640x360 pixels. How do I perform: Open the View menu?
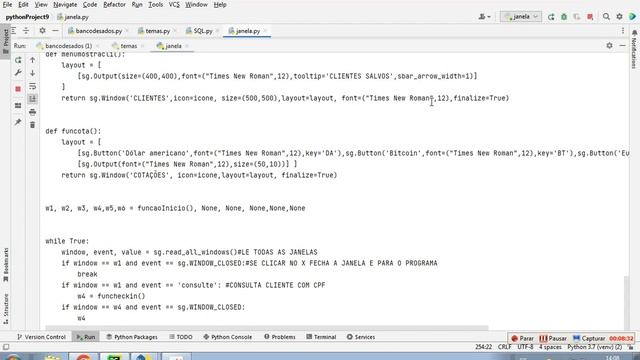pyautogui.click(x=41, y=5)
